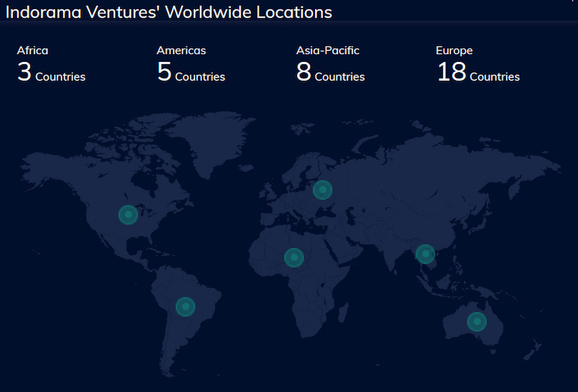
Task: Click the Africa region heading
Action: coord(33,51)
